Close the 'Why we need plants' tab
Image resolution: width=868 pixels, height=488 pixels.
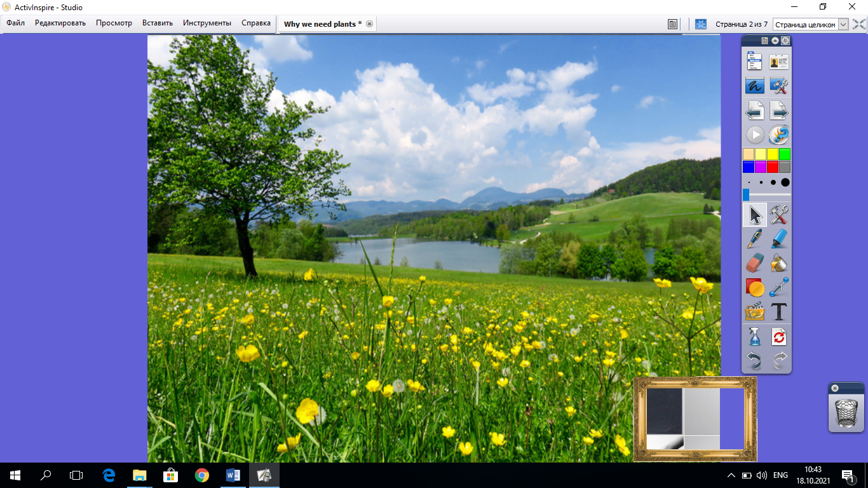[369, 24]
